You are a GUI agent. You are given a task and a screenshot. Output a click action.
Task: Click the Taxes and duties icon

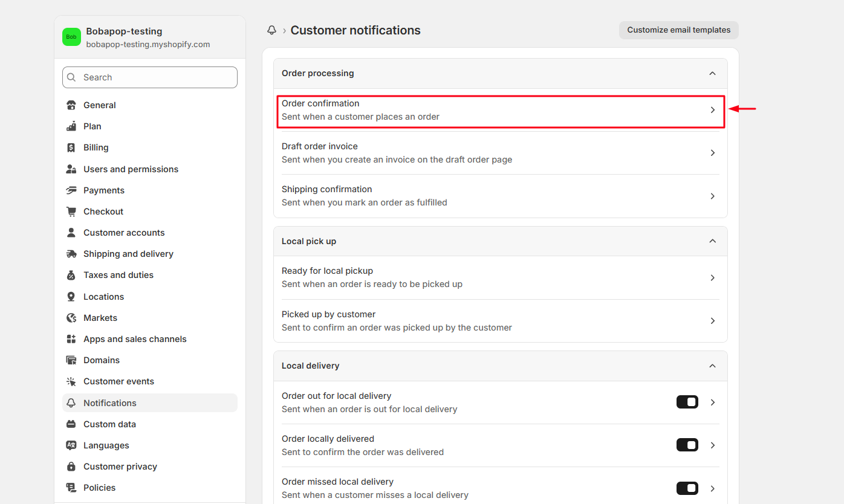[x=71, y=275]
